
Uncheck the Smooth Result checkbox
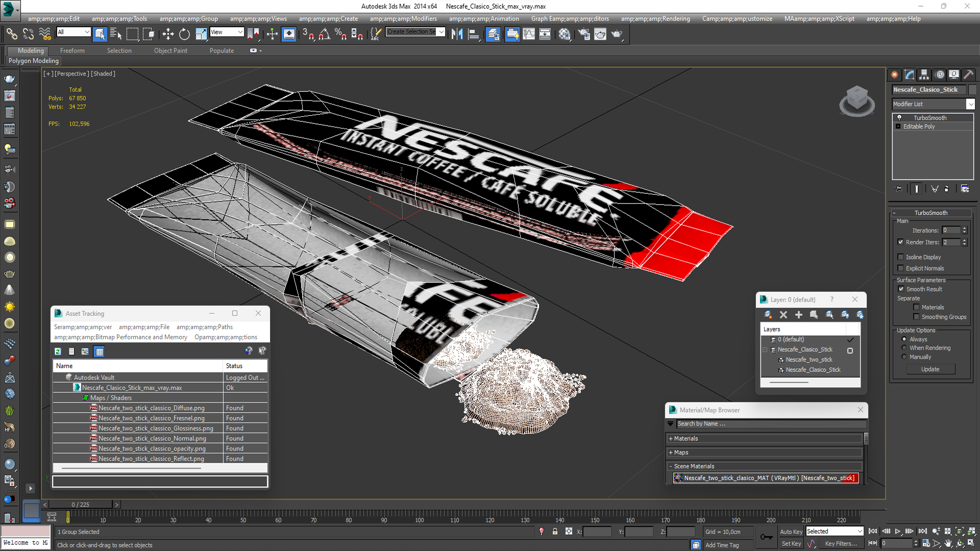click(x=901, y=289)
